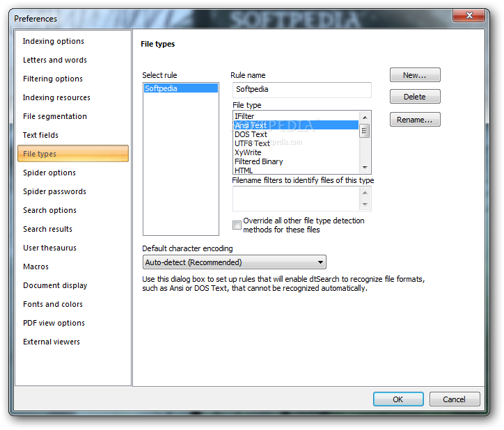Click Filename filters scroll-up arrow
504x430 pixels.
pos(365,193)
